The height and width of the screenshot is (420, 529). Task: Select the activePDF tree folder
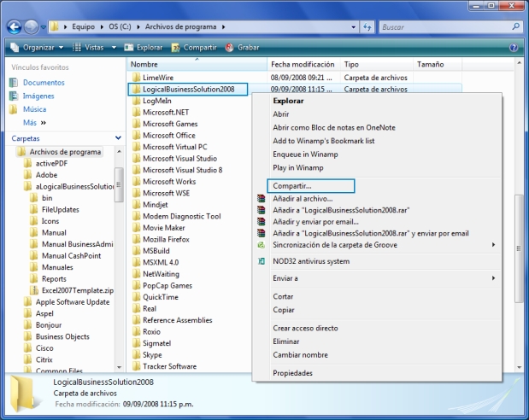coord(51,164)
